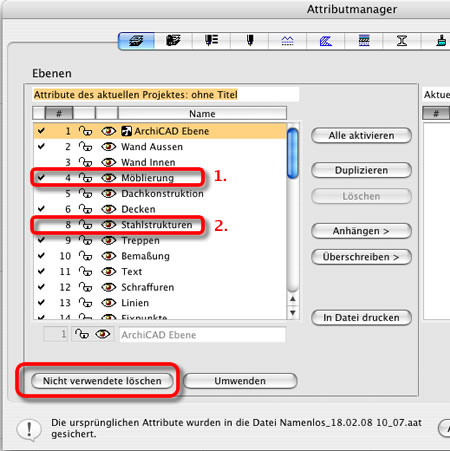This screenshot has width=450, height=451.
Task: Toggle eye visibility of Bemaßung layer
Action: coord(108,256)
